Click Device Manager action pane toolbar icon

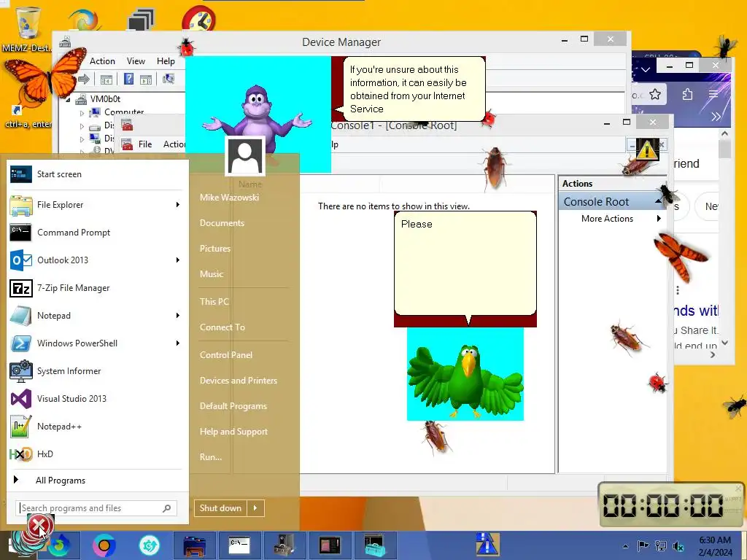[146, 79]
